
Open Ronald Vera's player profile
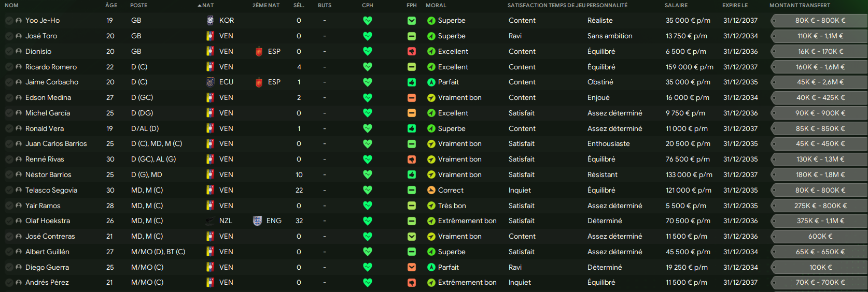44,129
